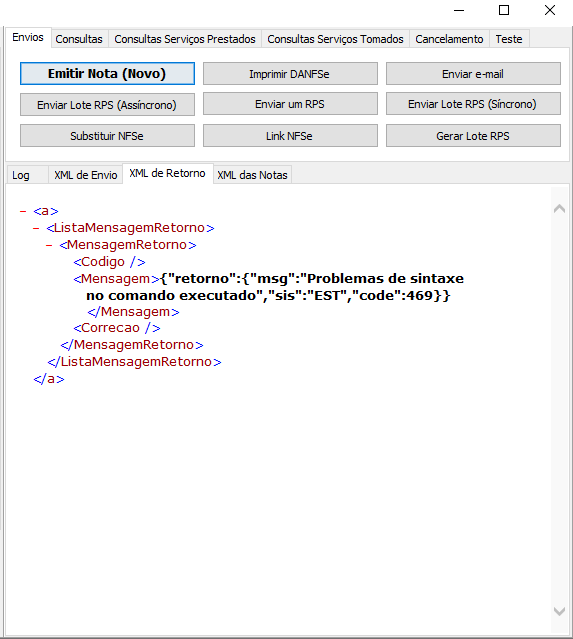This screenshot has width=573, height=639.
Task: Maximize the window
Action: click(x=504, y=10)
